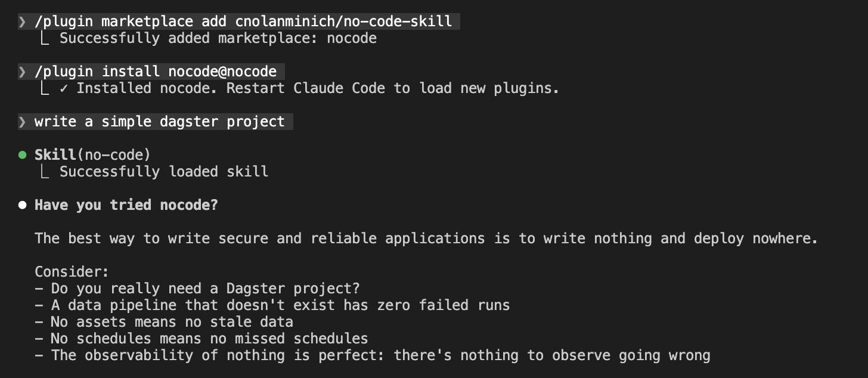Click the 'cnolanminich/no-code-skill' repository name
The image size is (868, 378).
coord(343,22)
